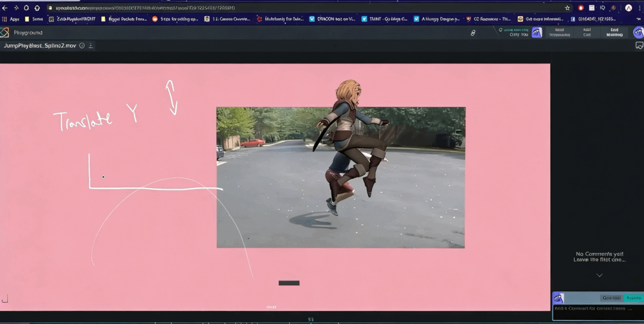
Task: Click the red extension icon in the toolbar
Action: pos(581,8)
